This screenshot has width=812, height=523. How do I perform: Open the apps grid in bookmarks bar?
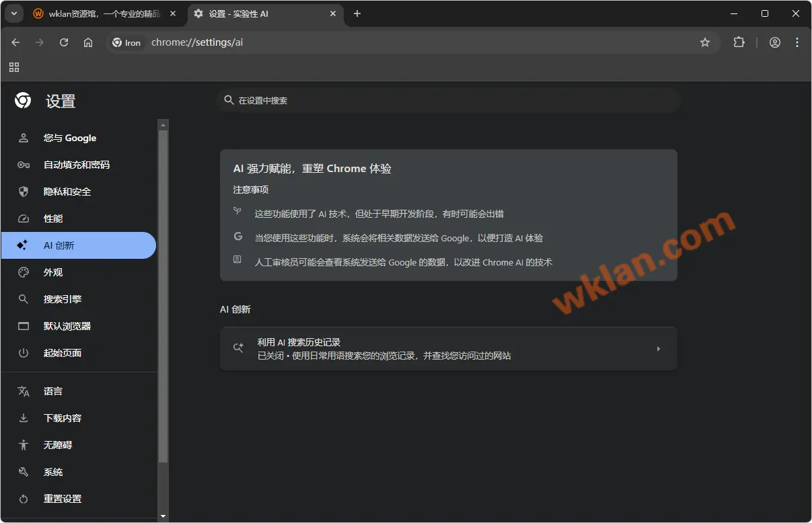(x=14, y=67)
